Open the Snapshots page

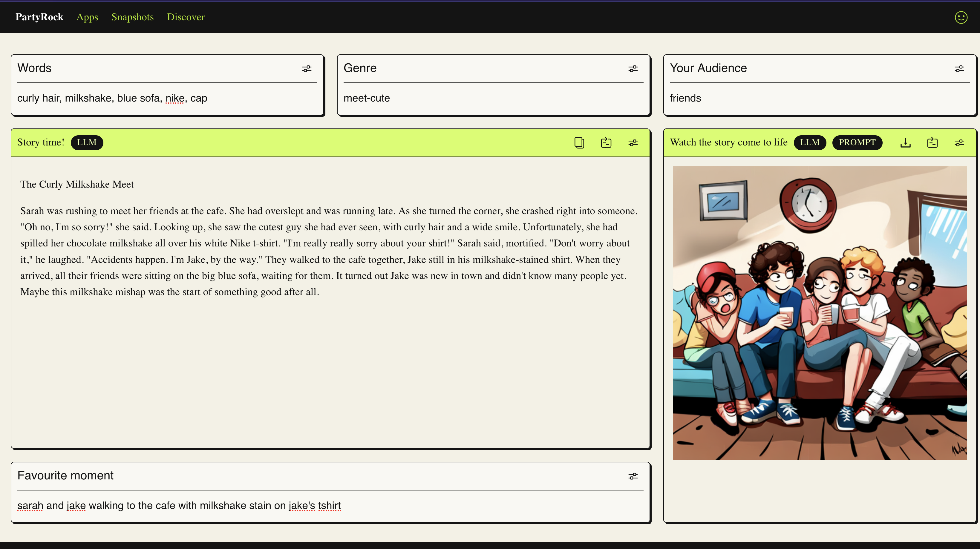pyautogui.click(x=132, y=17)
